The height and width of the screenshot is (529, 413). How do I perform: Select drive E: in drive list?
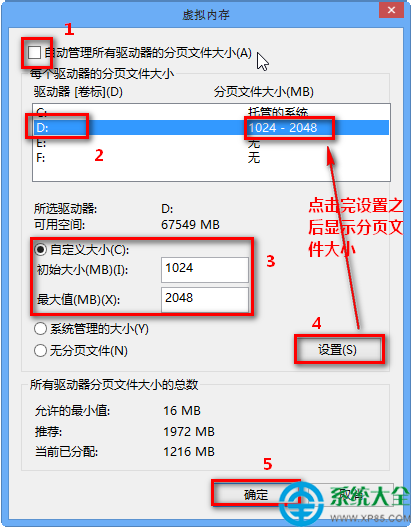point(211,143)
